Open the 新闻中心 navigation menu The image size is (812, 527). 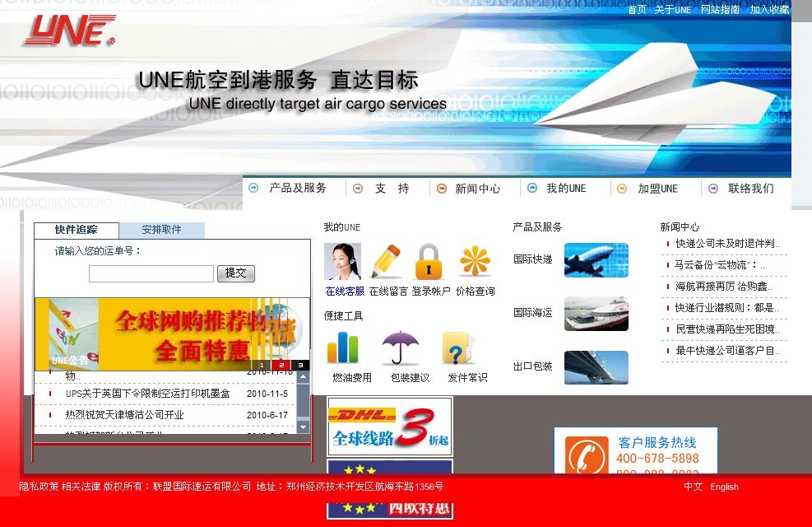coord(477,189)
